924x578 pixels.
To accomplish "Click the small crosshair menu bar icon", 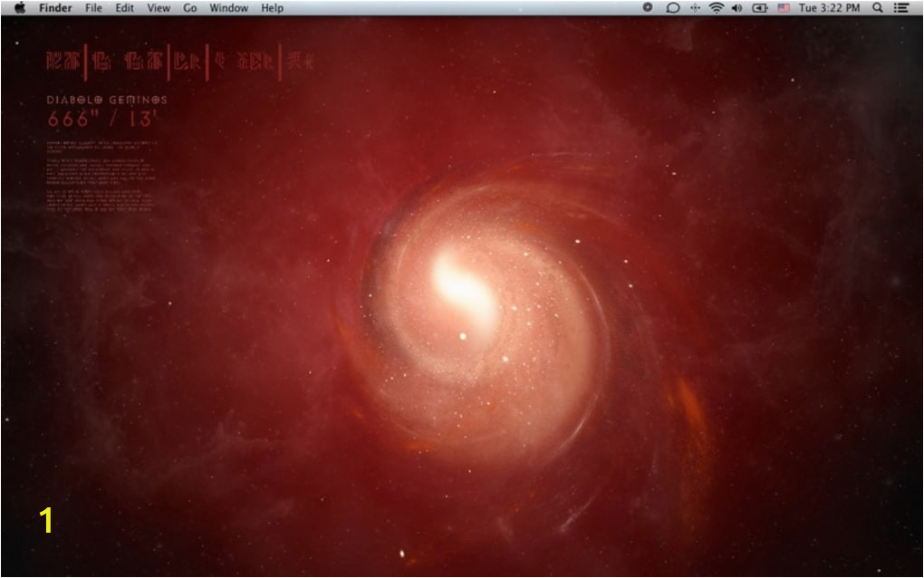I will 696,7.
